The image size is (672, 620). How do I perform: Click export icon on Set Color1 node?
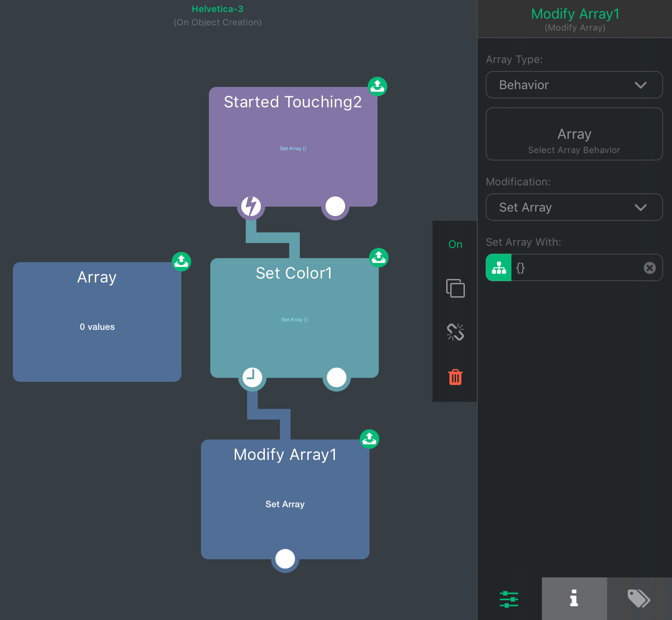(379, 258)
